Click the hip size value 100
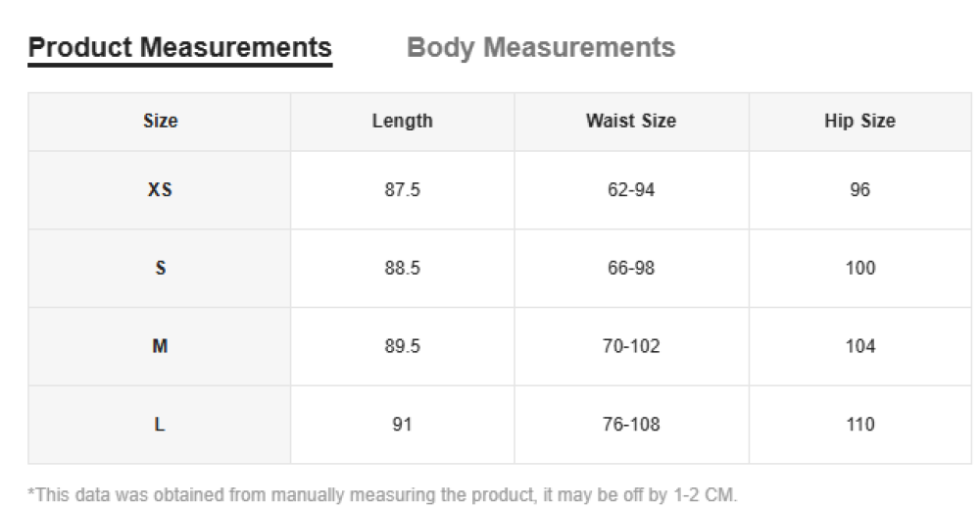This screenshot has width=980, height=509. coord(859,268)
